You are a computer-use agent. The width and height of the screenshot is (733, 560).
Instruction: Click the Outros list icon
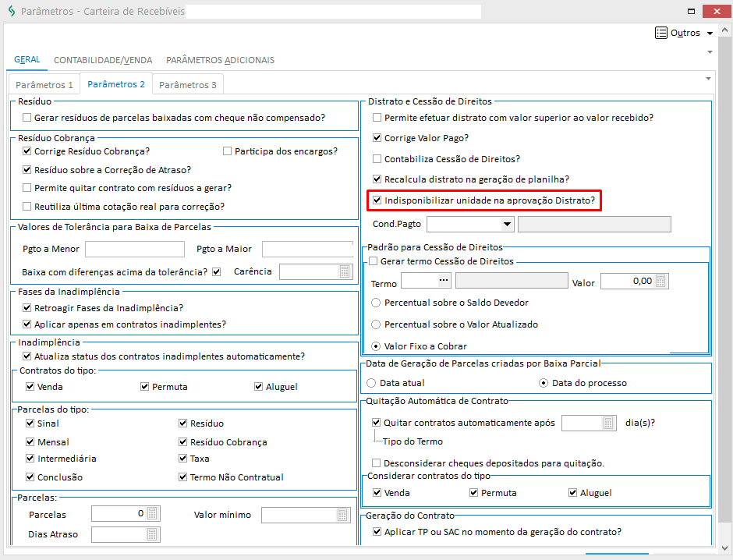[661, 33]
